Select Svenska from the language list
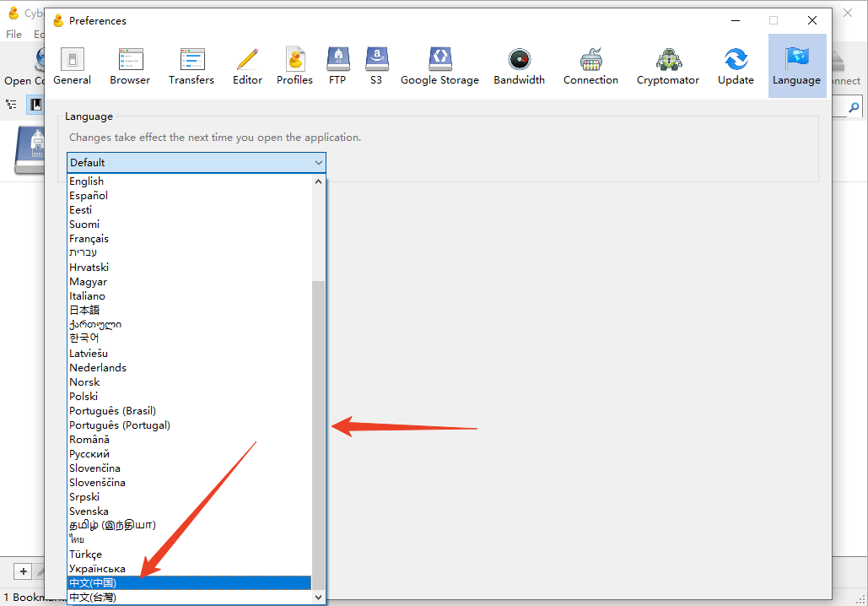This screenshot has width=868, height=606. 189,511
